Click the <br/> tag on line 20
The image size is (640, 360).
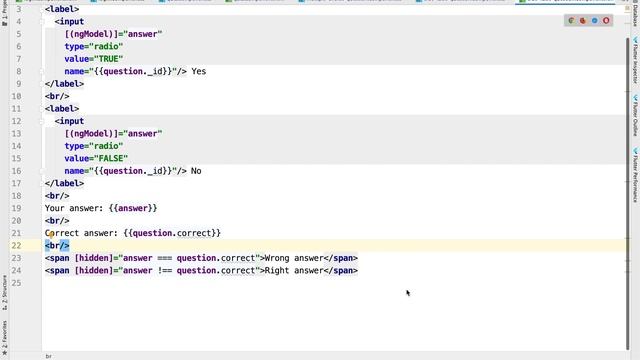57,221
